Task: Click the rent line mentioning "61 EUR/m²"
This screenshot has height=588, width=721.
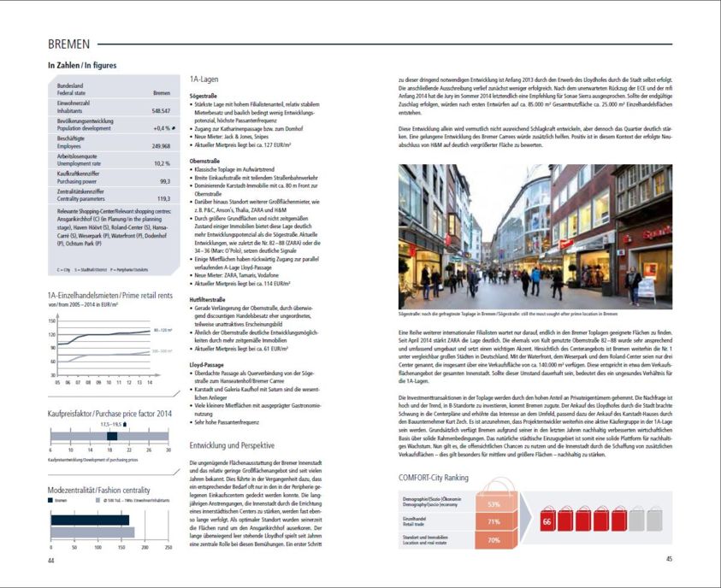Action: click(x=239, y=349)
